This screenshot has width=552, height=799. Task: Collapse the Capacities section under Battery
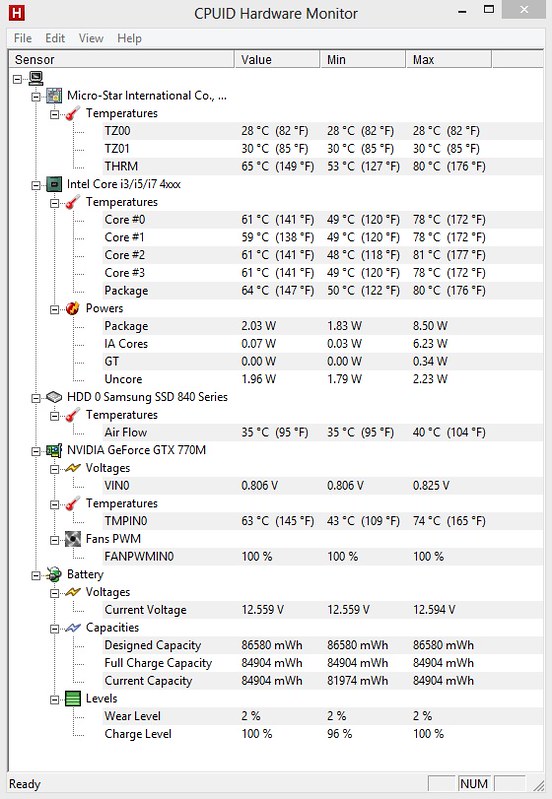click(55, 628)
